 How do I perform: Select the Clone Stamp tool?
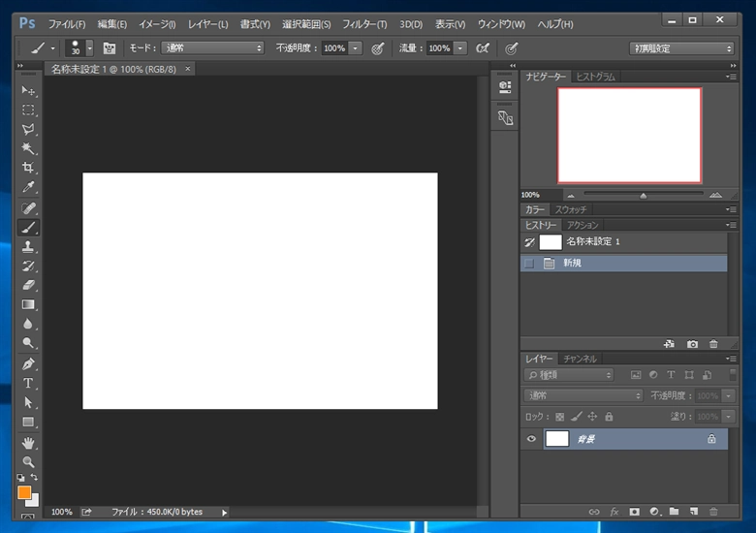pyautogui.click(x=28, y=247)
